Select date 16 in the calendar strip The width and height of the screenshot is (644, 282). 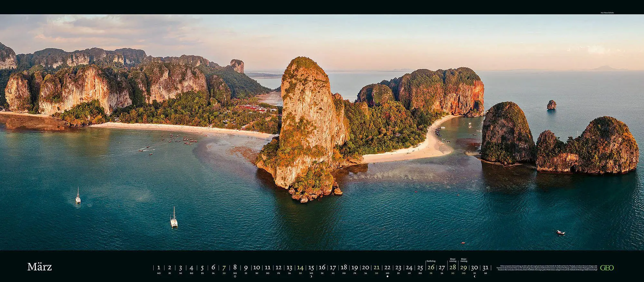[322, 267]
